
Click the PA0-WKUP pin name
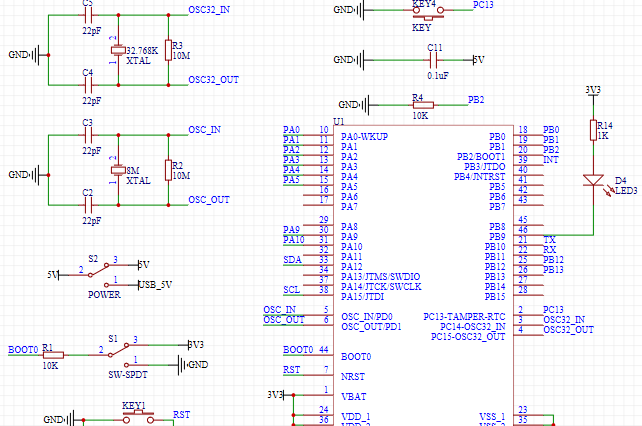click(x=364, y=137)
